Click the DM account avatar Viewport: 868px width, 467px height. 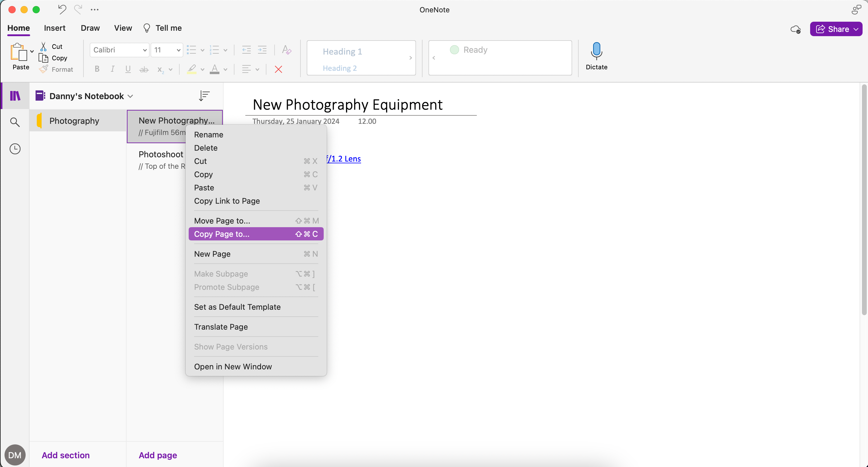[x=15, y=455]
